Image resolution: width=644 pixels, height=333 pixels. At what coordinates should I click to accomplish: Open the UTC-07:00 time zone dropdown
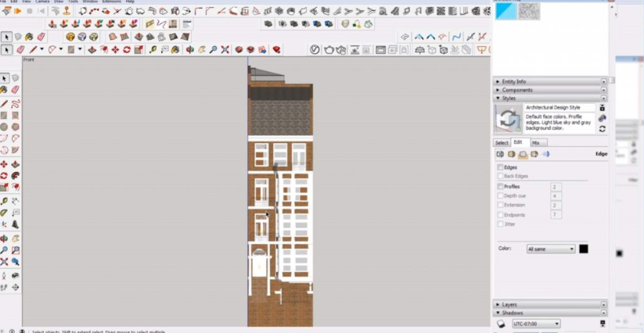click(536, 324)
